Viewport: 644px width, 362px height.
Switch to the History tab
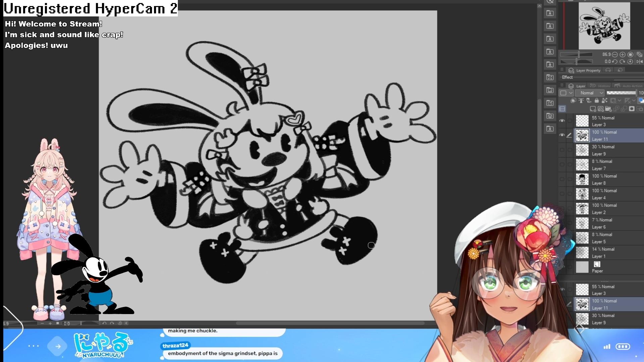click(x=600, y=86)
